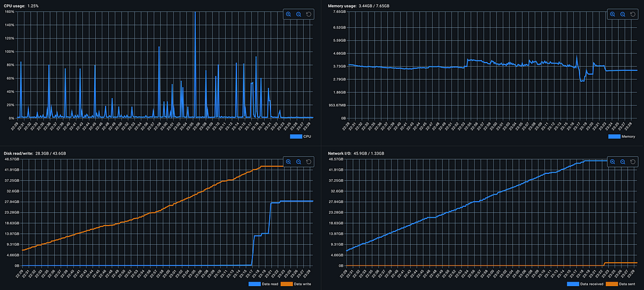Image resolution: width=644 pixels, height=290 pixels.
Task: Click the 'Disk read/write: 28.3GB / 43.6GB' title
Action: pos(35,153)
